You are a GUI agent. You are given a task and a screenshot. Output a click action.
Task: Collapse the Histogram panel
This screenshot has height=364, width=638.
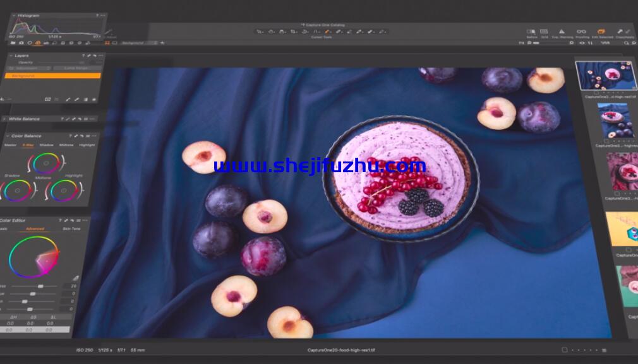point(13,15)
